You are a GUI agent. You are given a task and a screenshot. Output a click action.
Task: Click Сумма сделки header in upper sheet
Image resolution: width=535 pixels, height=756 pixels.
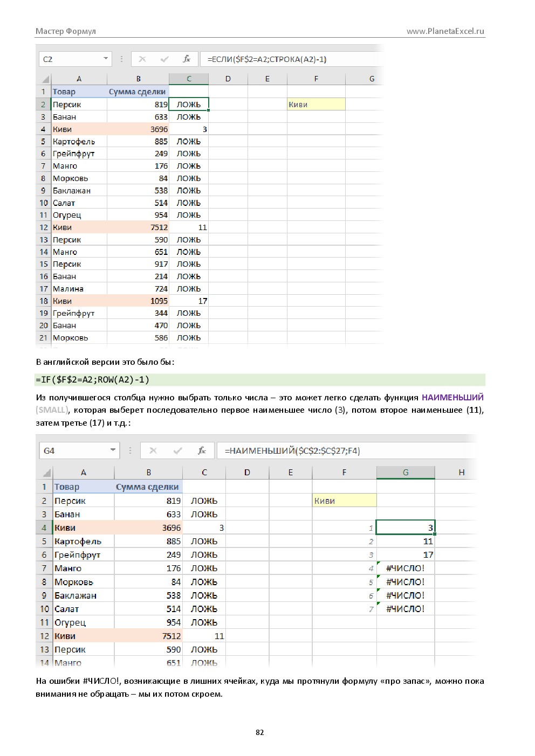pyautogui.click(x=138, y=92)
